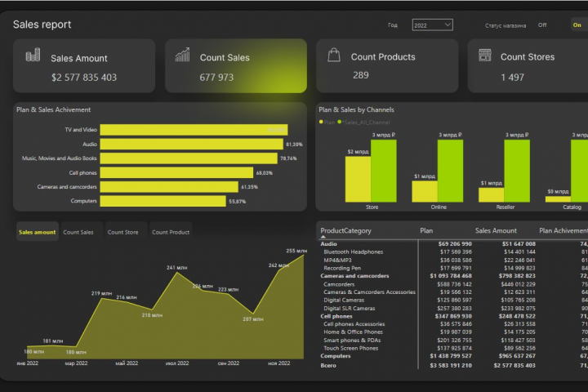Click the Count Products shopping bag icon

(x=334, y=55)
